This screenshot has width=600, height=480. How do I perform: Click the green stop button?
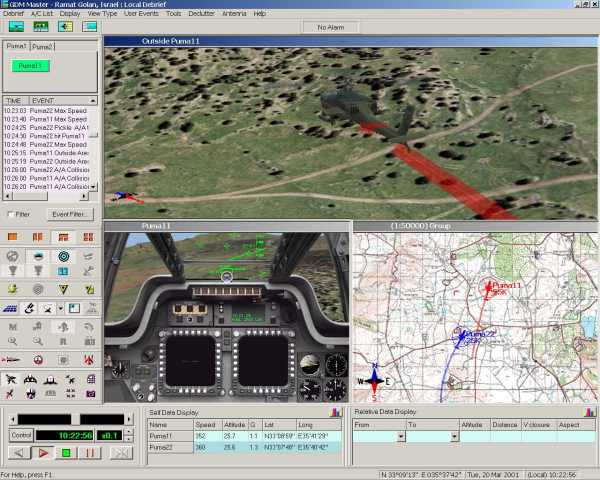coord(67,453)
